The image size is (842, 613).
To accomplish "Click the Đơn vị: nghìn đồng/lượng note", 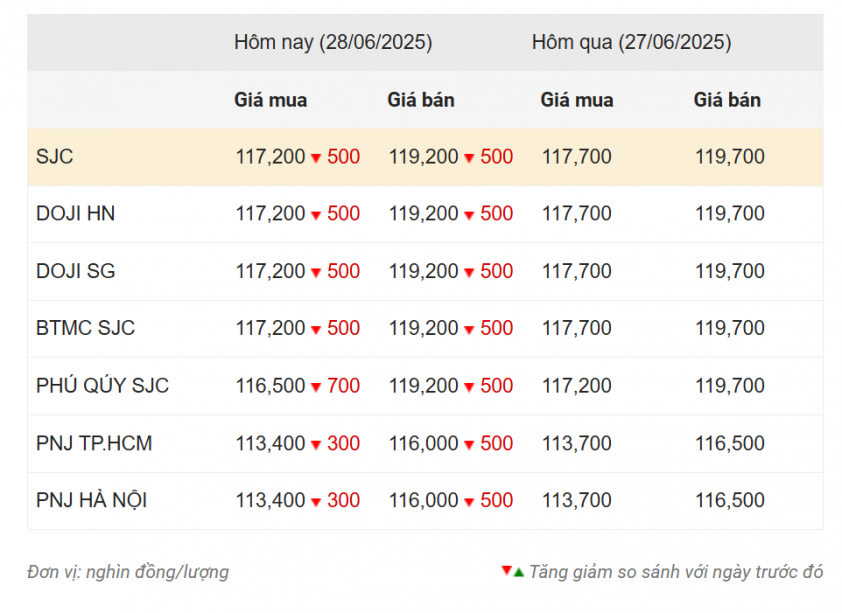I will [128, 572].
